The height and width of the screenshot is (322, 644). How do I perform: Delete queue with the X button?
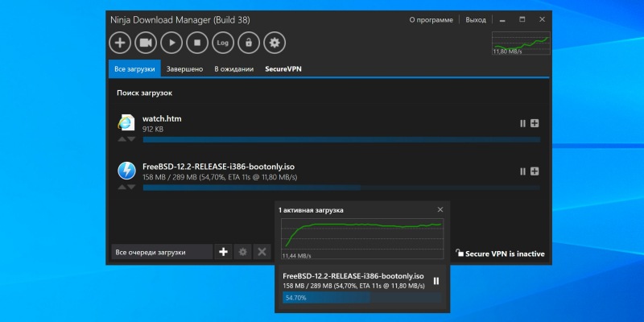point(262,252)
